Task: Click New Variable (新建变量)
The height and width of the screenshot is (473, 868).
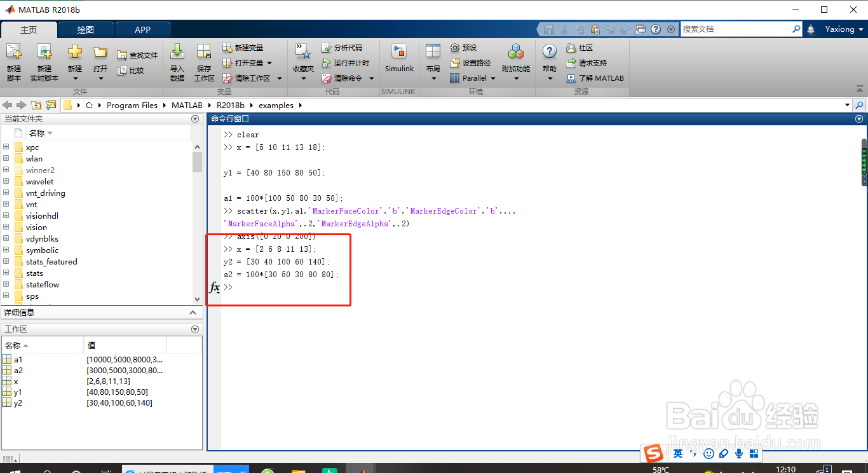Action: coord(243,48)
